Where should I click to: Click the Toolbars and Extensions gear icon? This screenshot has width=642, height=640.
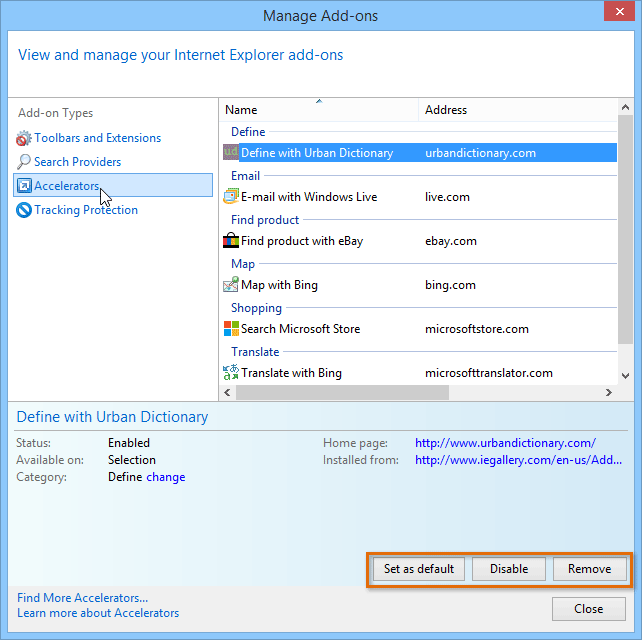[x=23, y=138]
